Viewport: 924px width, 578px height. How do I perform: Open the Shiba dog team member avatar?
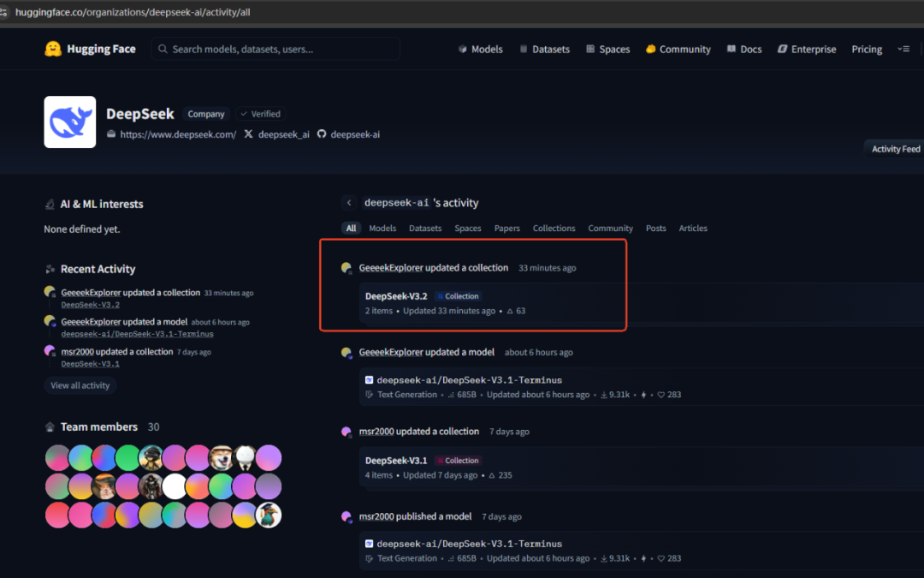click(x=221, y=457)
